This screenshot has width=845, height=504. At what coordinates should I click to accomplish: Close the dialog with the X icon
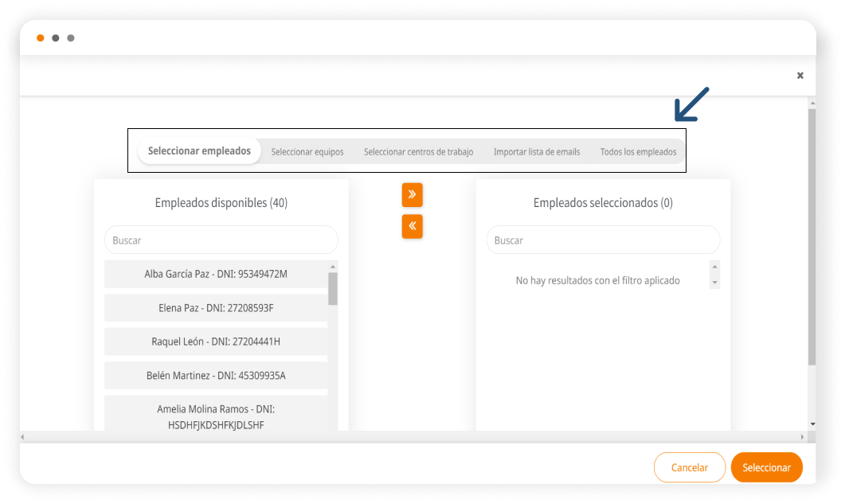tap(800, 76)
